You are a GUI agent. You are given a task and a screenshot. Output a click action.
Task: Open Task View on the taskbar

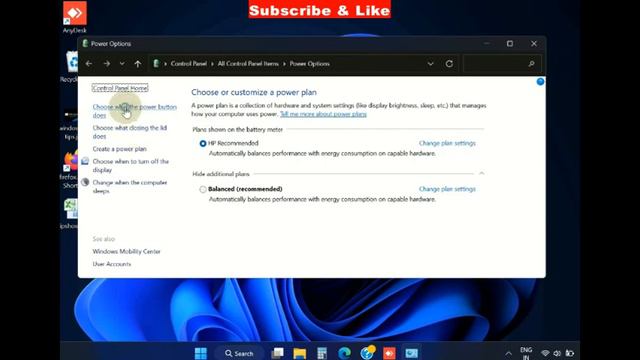(x=278, y=353)
